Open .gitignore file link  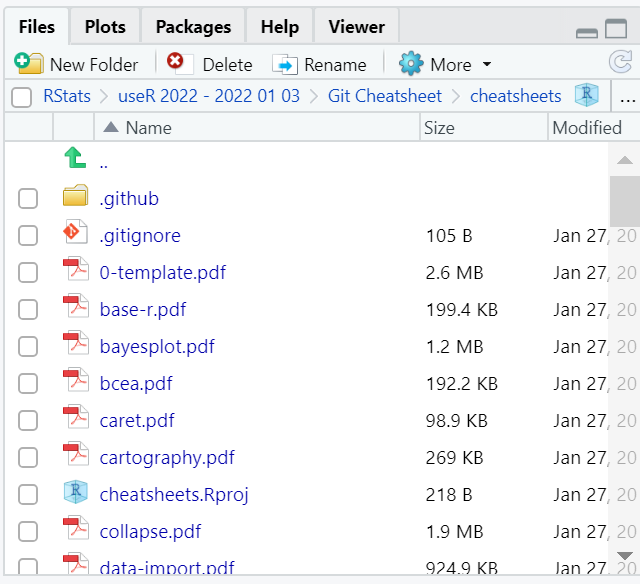(x=140, y=236)
